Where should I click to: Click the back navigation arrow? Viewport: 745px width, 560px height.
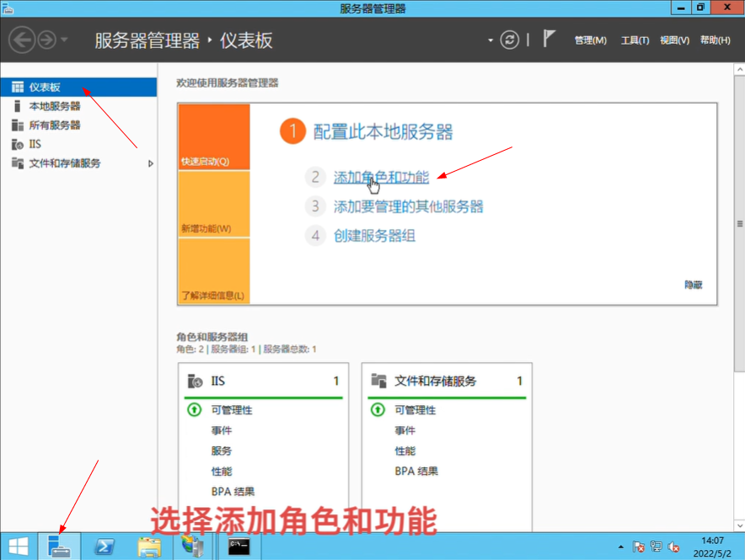point(21,40)
